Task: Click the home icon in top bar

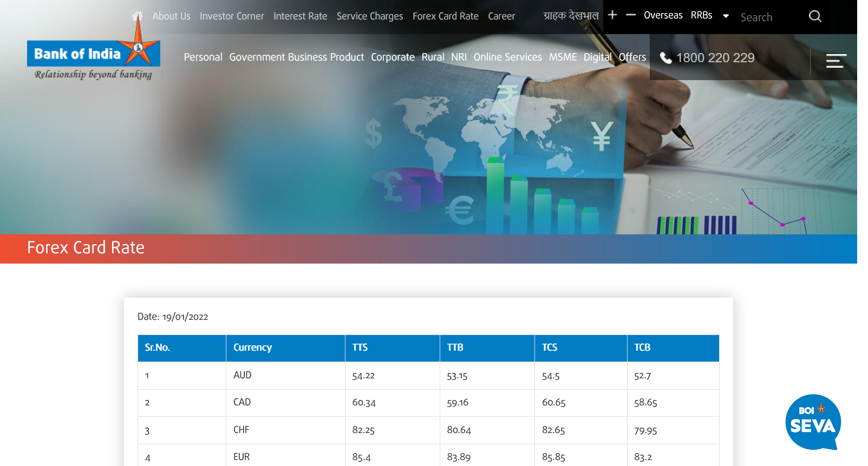Action: 138,16
